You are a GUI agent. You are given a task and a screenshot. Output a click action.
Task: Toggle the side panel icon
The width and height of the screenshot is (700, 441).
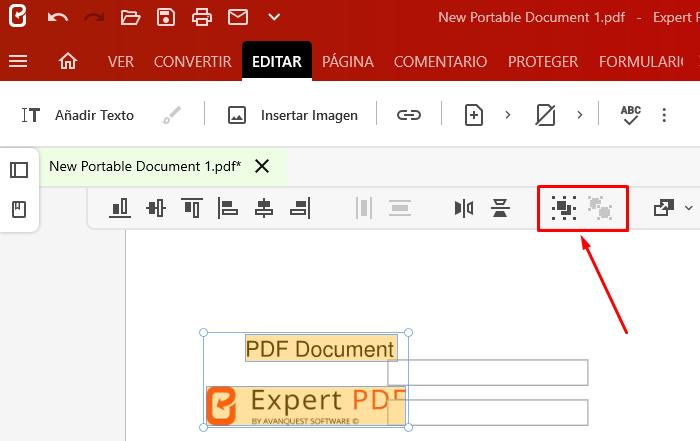pos(19,170)
